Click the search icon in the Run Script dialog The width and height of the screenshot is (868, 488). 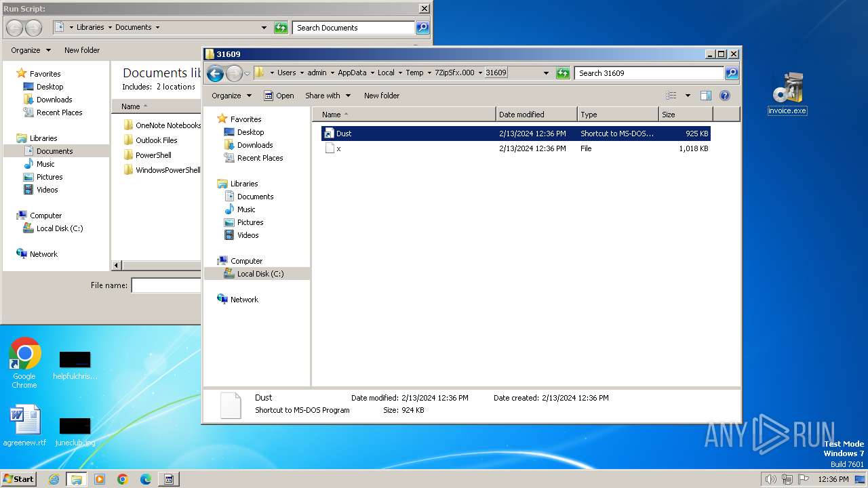point(422,28)
